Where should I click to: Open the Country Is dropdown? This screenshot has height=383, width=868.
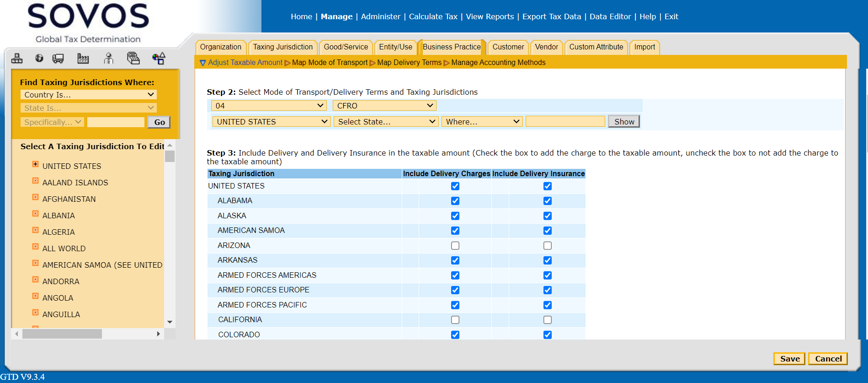89,95
